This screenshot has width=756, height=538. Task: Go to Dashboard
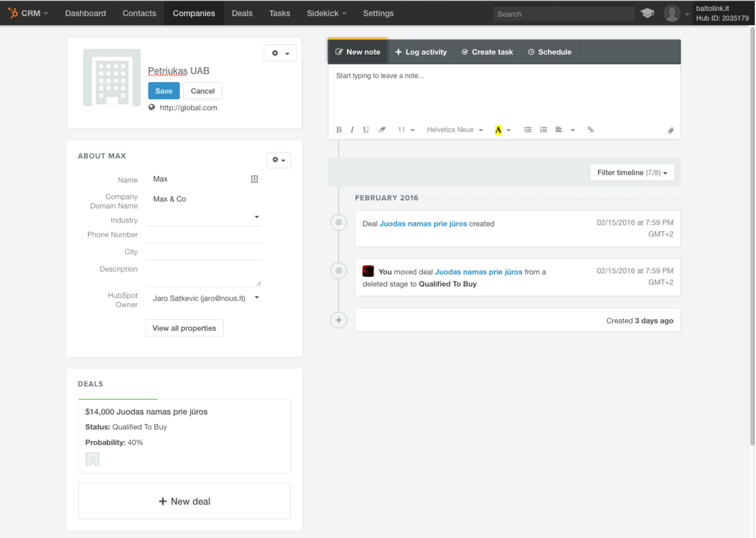coord(86,13)
